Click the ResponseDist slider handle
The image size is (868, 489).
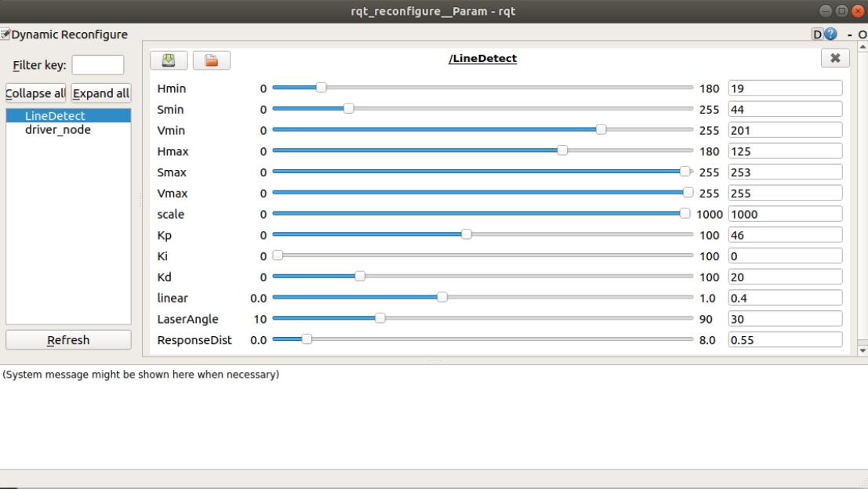click(x=307, y=339)
